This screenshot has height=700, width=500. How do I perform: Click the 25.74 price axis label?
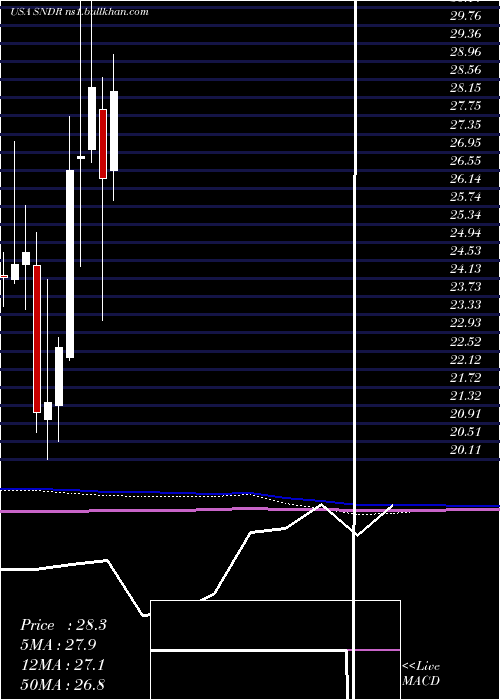[466, 197]
